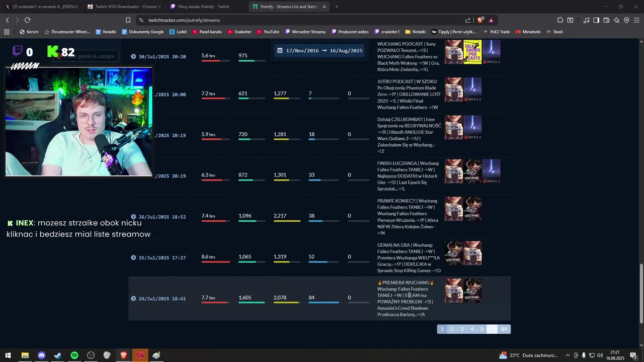The width and height of the screenshot is (644, 362).
Task: Go to page 5 of the stream list
Action: (x=481, y=329)
